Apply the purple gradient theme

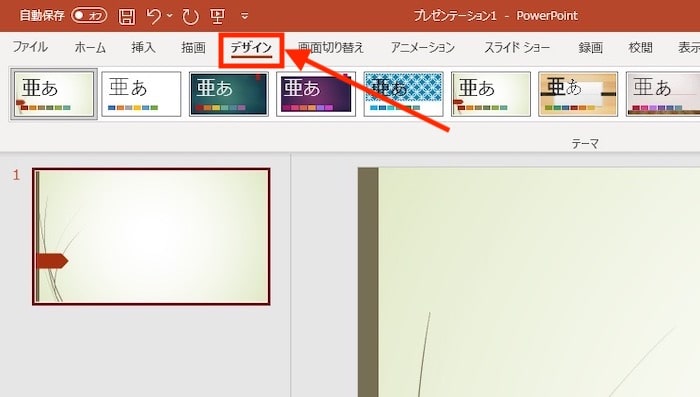pyautogui.click(x=316, y=94)
